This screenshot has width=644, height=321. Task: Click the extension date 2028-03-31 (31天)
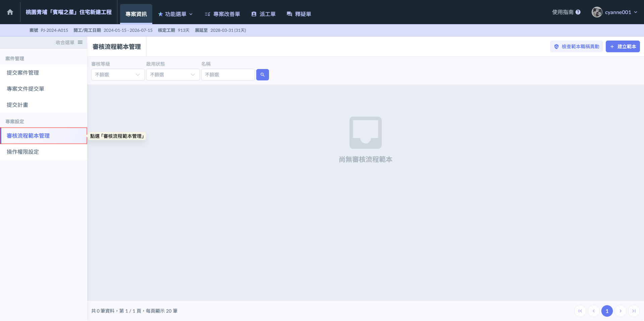(x=228, y=30)
